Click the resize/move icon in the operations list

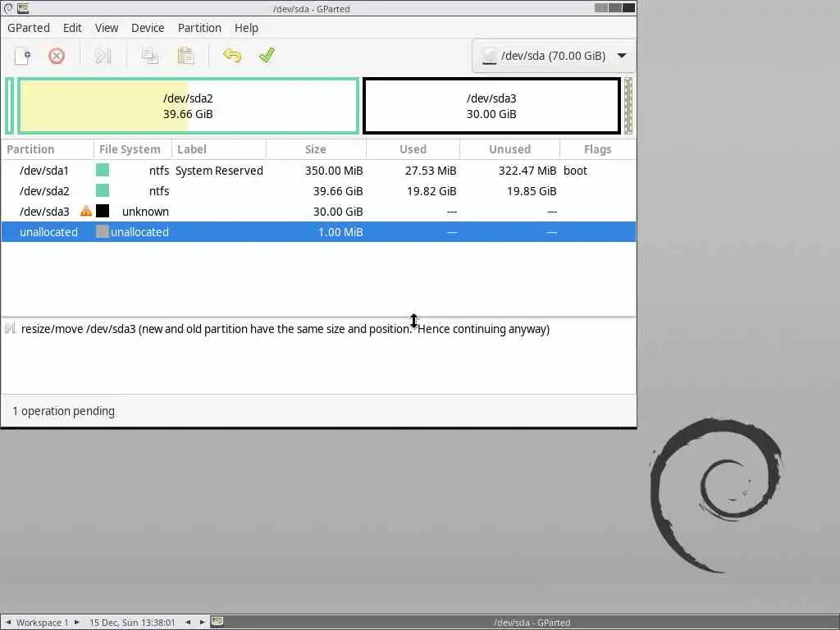click(x=10, y=328)
